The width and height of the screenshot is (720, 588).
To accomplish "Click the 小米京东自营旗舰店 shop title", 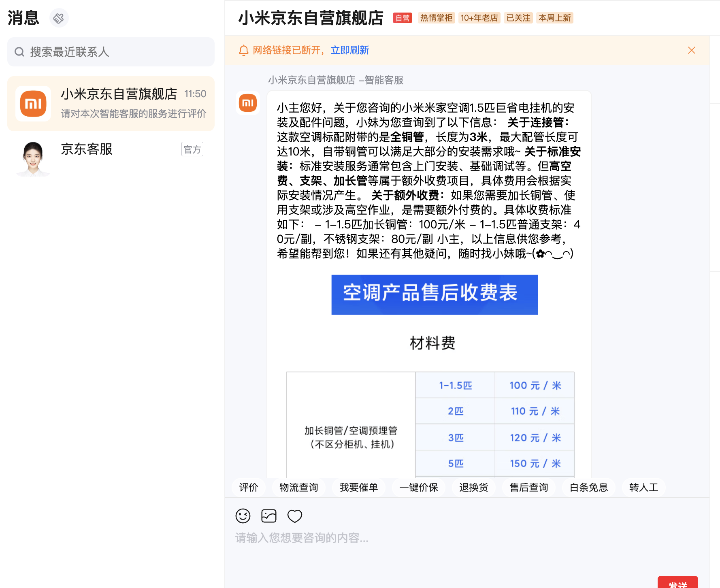I will coord(311,18).
